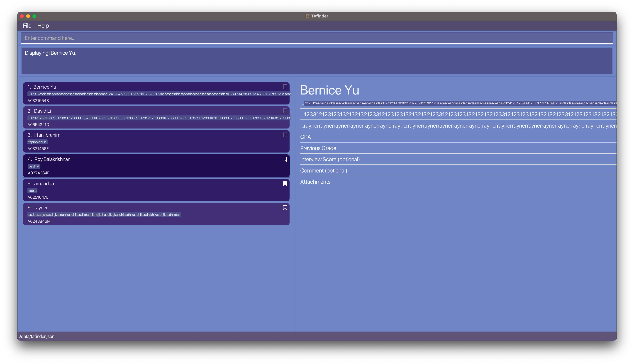The height and width of the screenshot is (364, 634).
Task: Click the yellow minimize window button
Action: click(28, 16)
